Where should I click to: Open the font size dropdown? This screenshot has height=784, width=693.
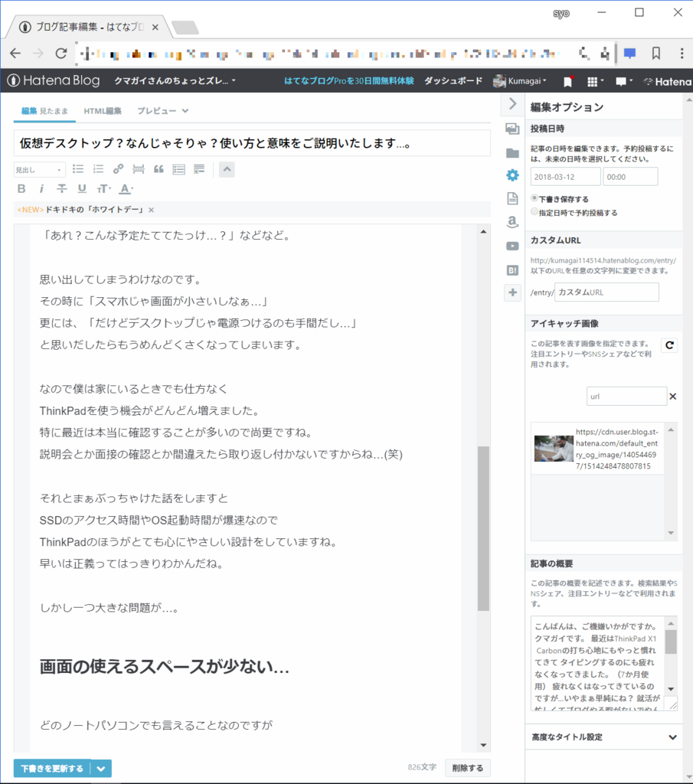point(103,188)
